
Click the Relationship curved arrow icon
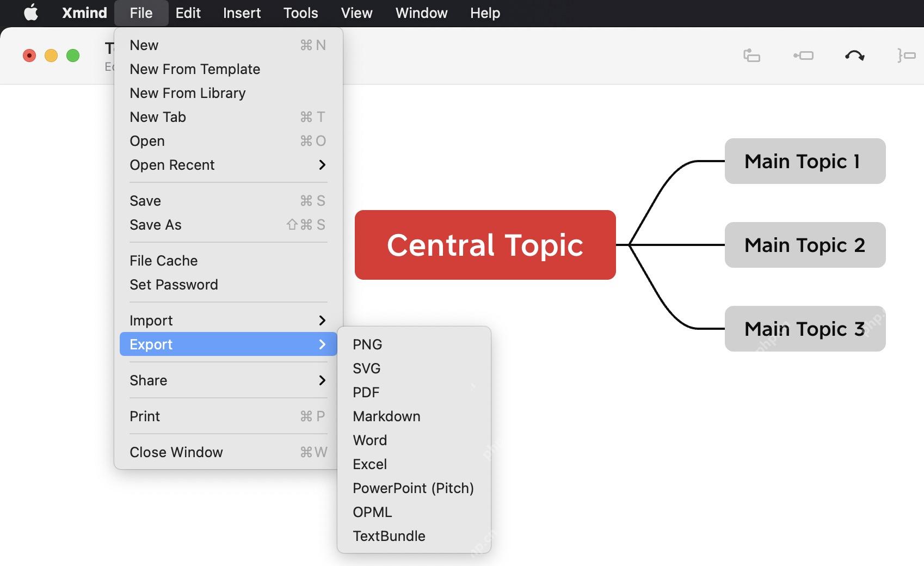point(855,56)
